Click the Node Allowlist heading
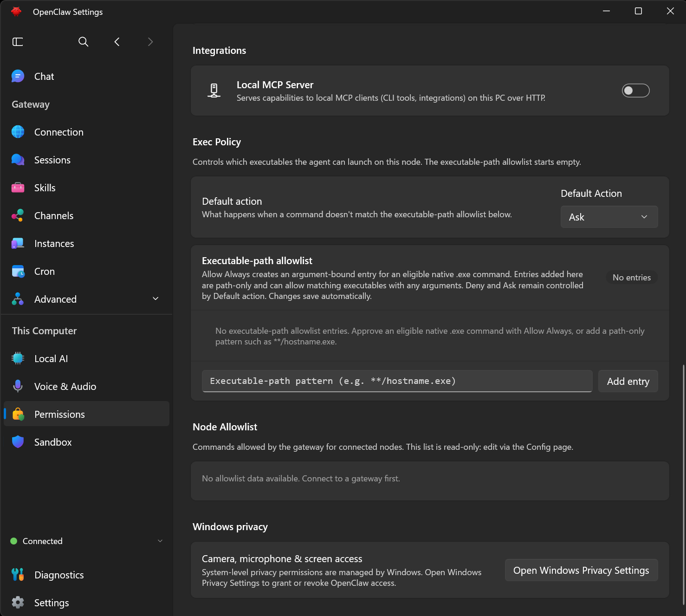This screenshot has width=686, height=616. tap(225, 427)
